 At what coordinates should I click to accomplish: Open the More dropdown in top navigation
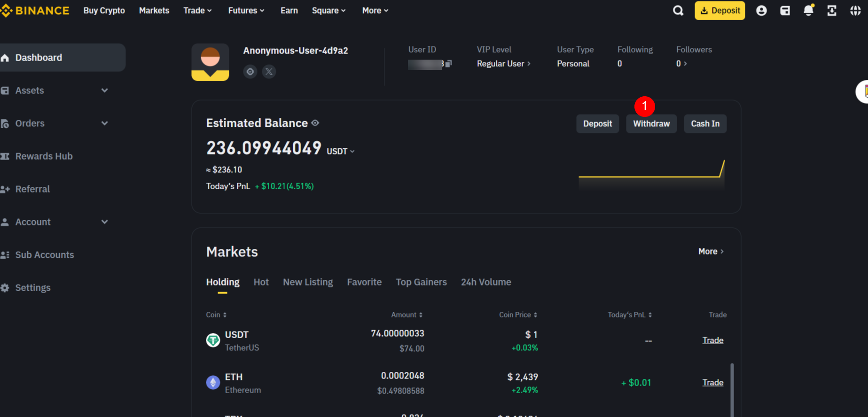click(375, 10)
